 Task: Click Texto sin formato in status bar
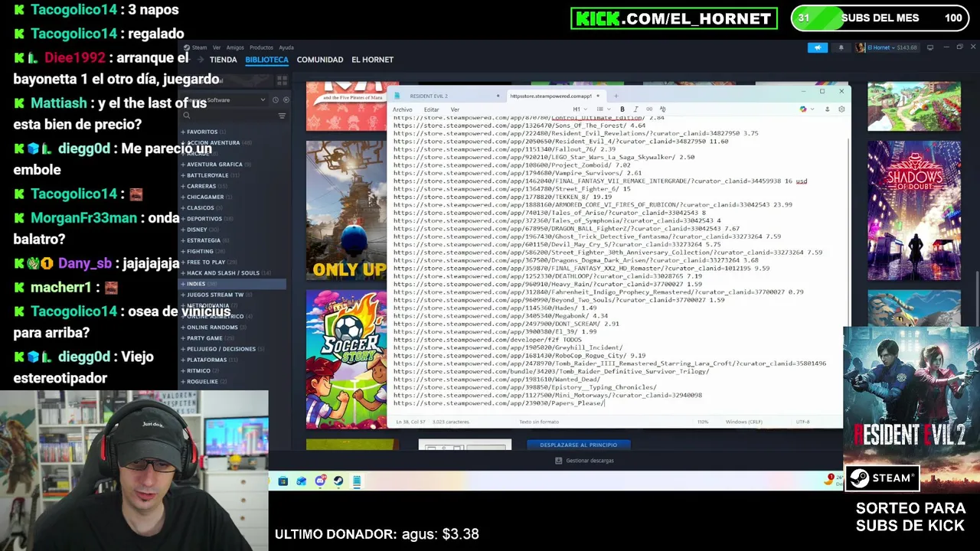click(539, 422)
